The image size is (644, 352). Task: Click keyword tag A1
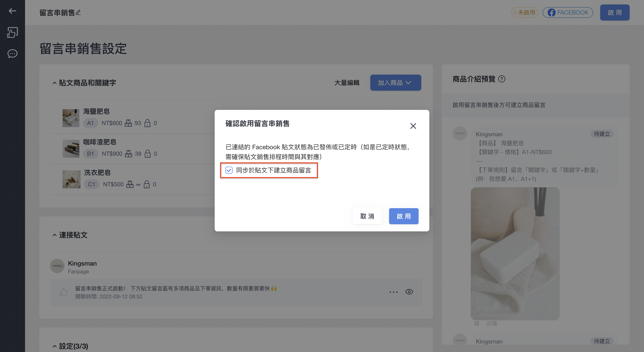point(90,123)
